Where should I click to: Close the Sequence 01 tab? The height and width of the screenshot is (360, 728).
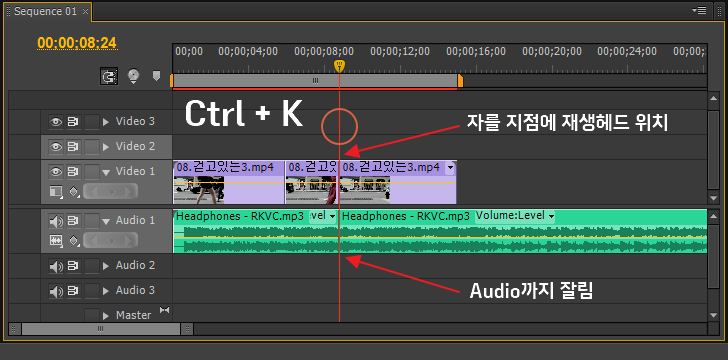coord(85,12)
